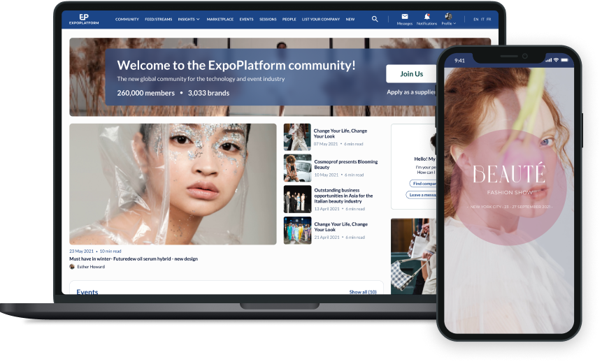Tap the phone's battery status icon
Image resolution: width=602 pixels, height=364 pixels.
tap(565, 60)
